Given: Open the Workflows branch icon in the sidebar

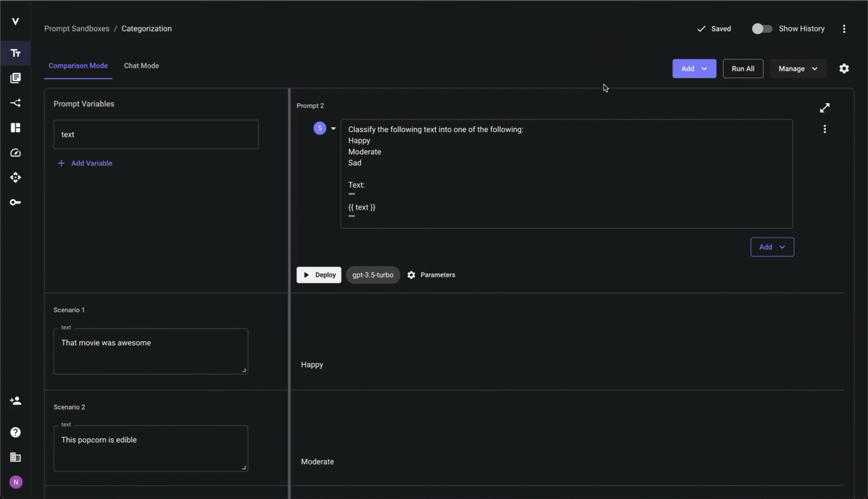Looking at the screenshot, I should (15, 102).
